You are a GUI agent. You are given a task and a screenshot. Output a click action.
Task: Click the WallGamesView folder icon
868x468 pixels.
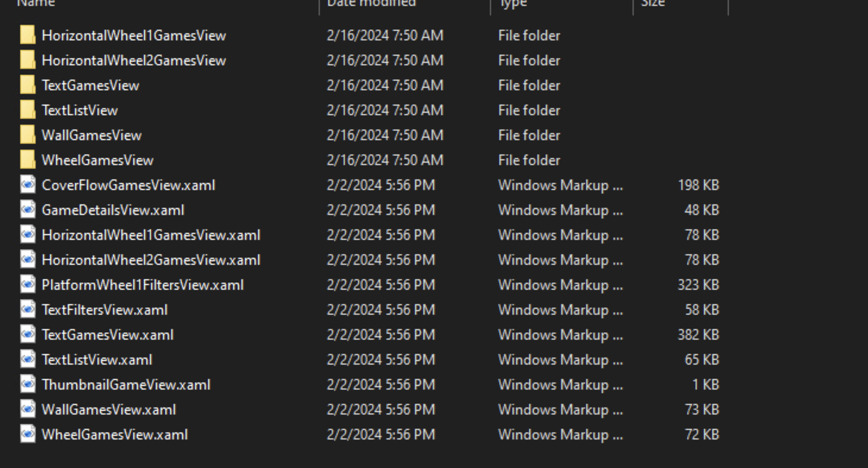pos(27,135)
